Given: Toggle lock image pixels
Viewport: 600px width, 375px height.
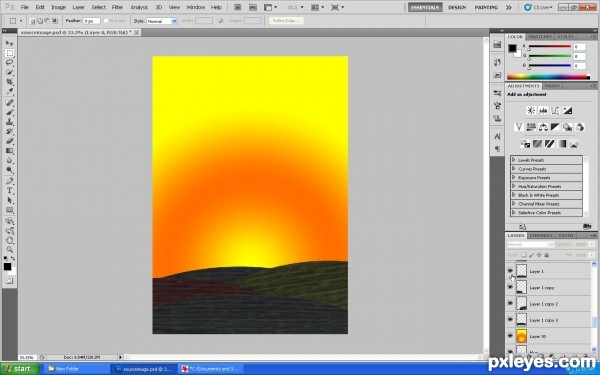Looking at the screenshot, I should (x=531, y=255).
